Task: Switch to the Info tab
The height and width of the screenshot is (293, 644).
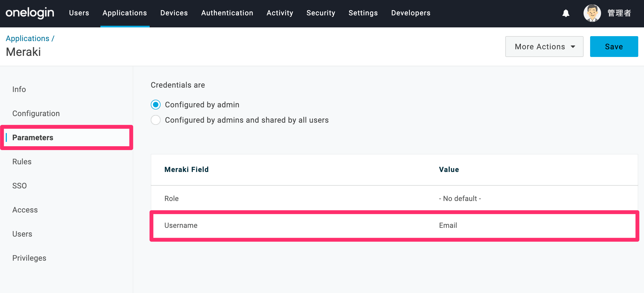Action: (x=19, y=89)
